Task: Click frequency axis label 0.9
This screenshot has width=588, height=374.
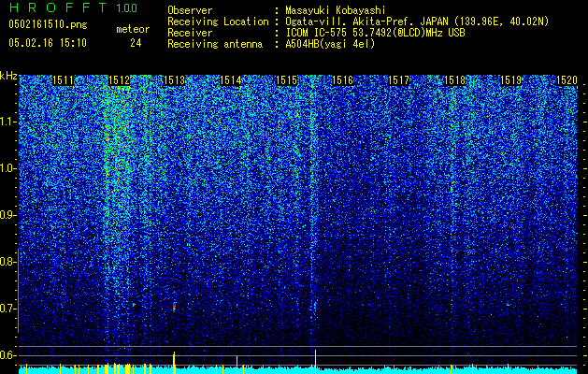Action: (x=7, y=215)
